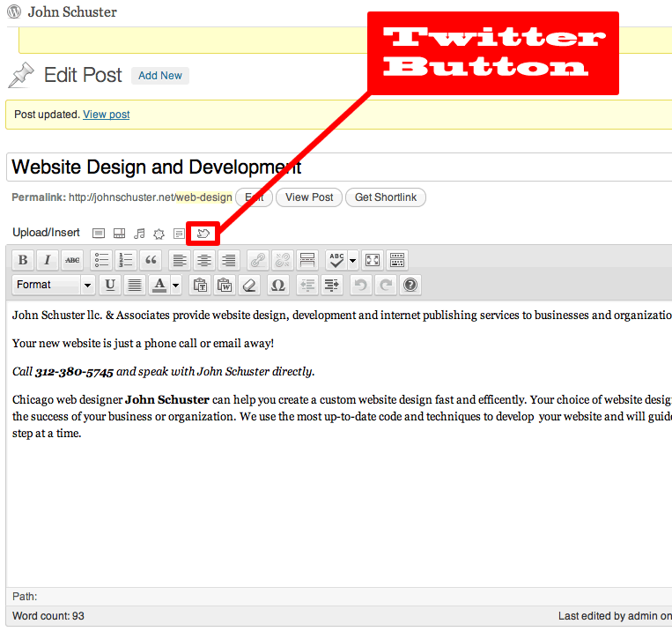Image resolution: width=672 pixels, height=639 pixels.
Task: Open the View post link
Action: click(106, 115)
